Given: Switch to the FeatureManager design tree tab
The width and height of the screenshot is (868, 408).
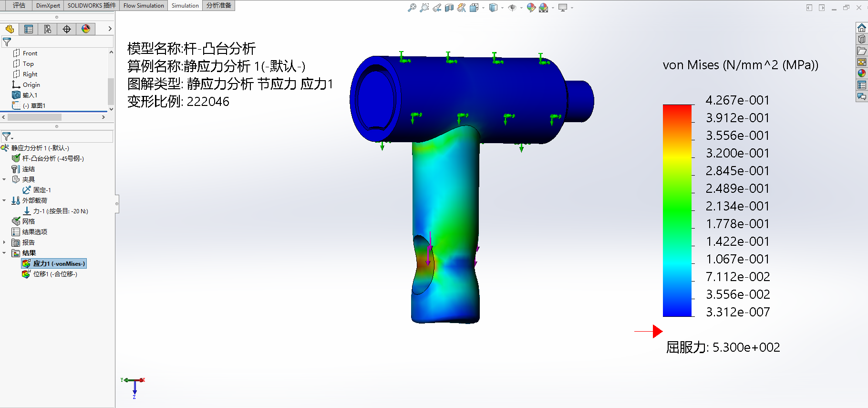Looking at the screenshot, I should point(10,29).
